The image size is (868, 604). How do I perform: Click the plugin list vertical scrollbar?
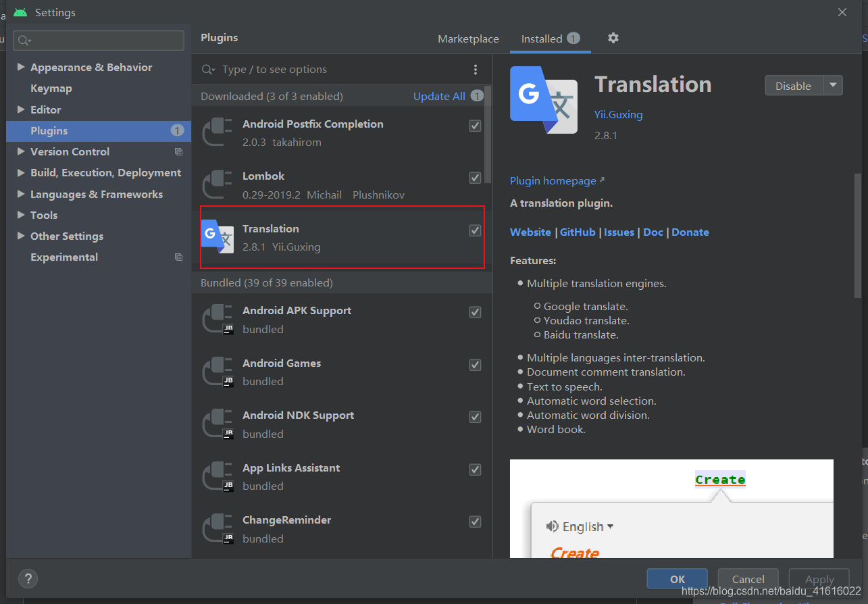click(x=488, y=134)
